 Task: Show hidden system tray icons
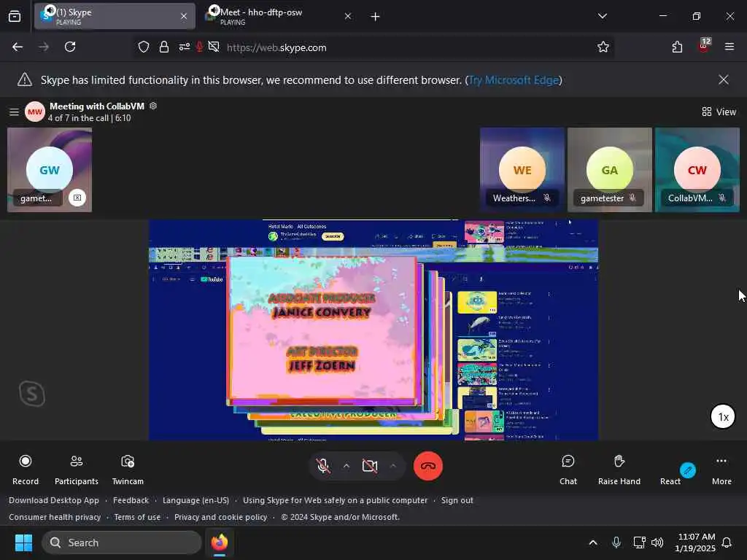point(593,542)
